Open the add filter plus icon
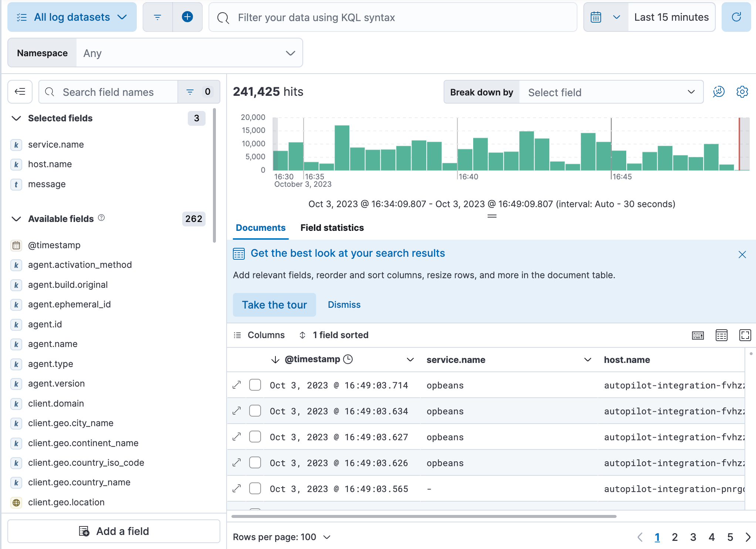The height and width of the screenshot is (549, 756). [188, 17]
